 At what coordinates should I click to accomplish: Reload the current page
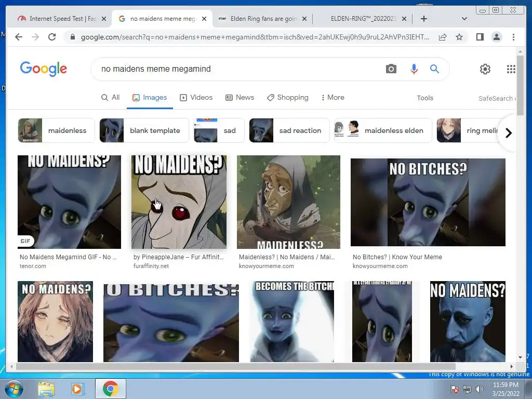(x=52, y=37)
